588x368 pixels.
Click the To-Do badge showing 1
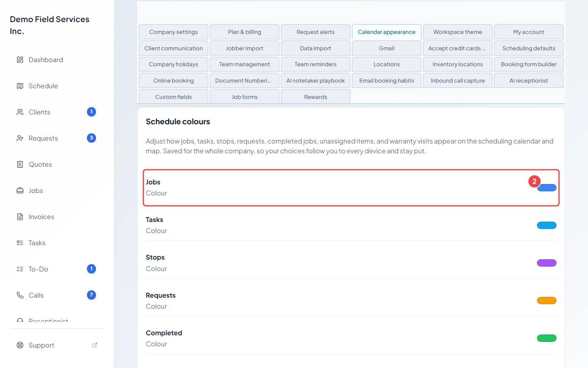(x=91, y=269)
